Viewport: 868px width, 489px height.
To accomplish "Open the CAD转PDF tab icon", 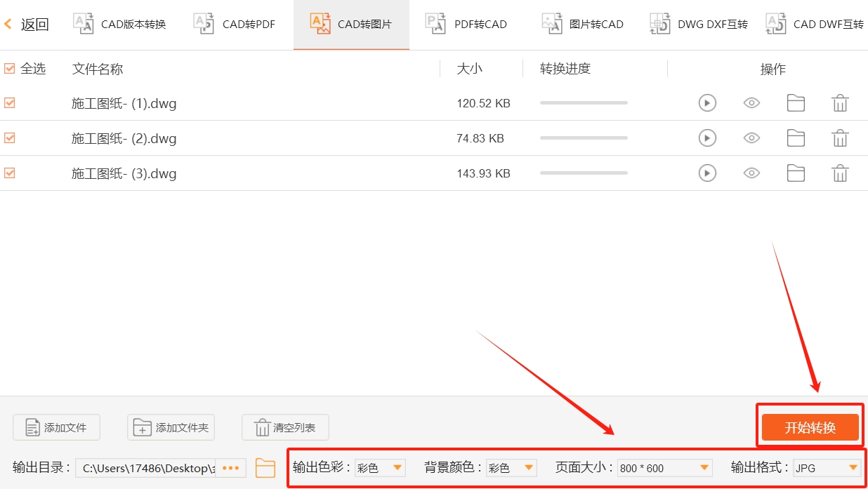I will (203, 23).
